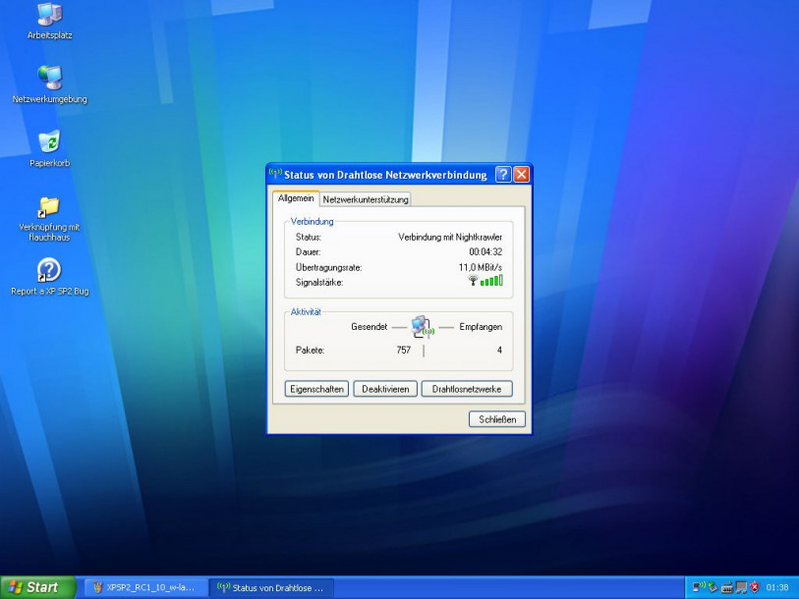Click the network activity computers icon
This screenshot has height=599, width=799.
coord(422,327)
